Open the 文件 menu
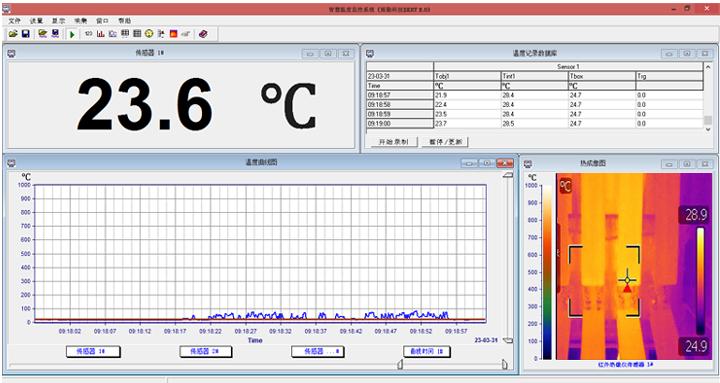Image resolution: width=720 pixels, height=383 pixels. tap(15, 21)
